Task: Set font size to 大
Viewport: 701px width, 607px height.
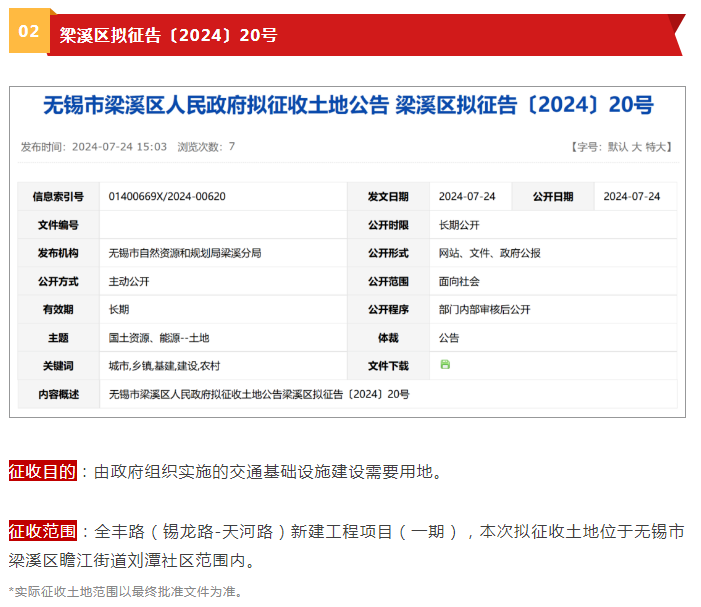Action: click(x=636, y=147)
